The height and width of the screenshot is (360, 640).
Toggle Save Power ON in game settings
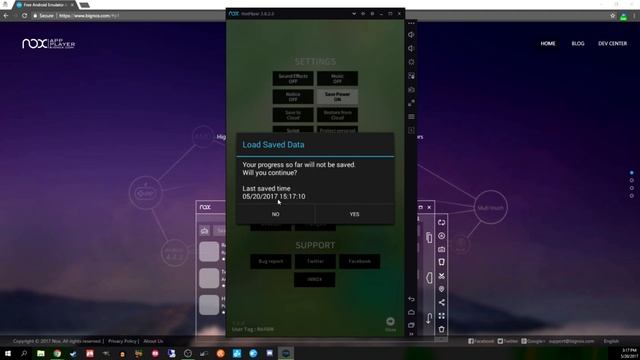[x=338, y=97]
